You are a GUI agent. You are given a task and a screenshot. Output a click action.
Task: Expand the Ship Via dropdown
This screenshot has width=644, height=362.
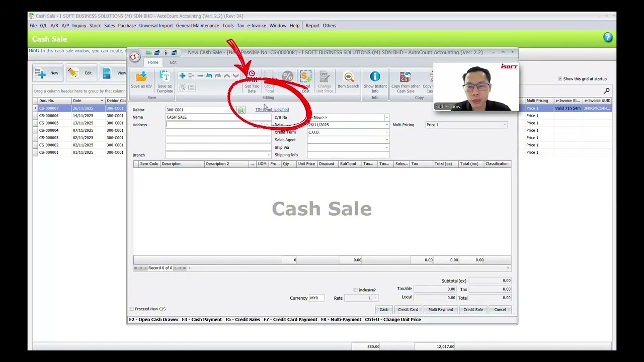click(x=386, y=147)
